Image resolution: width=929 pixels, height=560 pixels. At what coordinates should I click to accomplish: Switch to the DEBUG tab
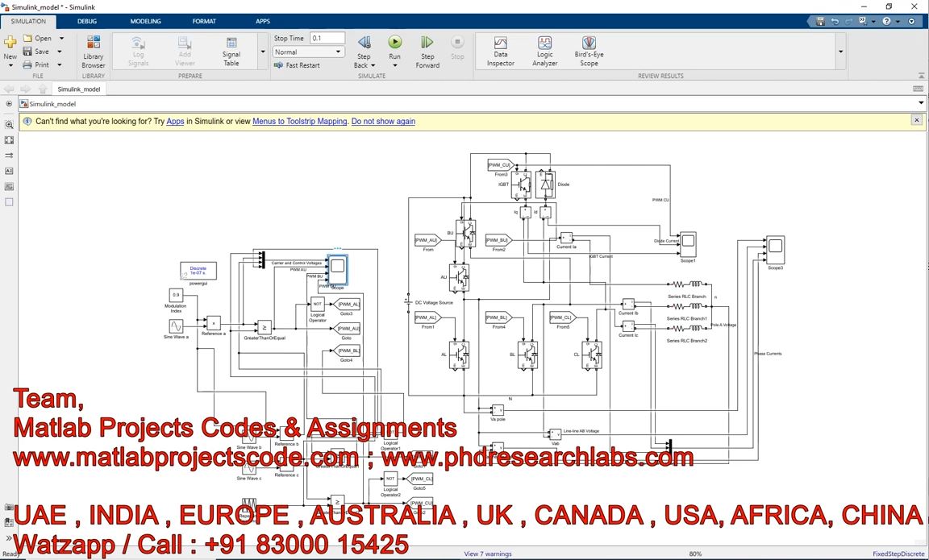point(87,21)
